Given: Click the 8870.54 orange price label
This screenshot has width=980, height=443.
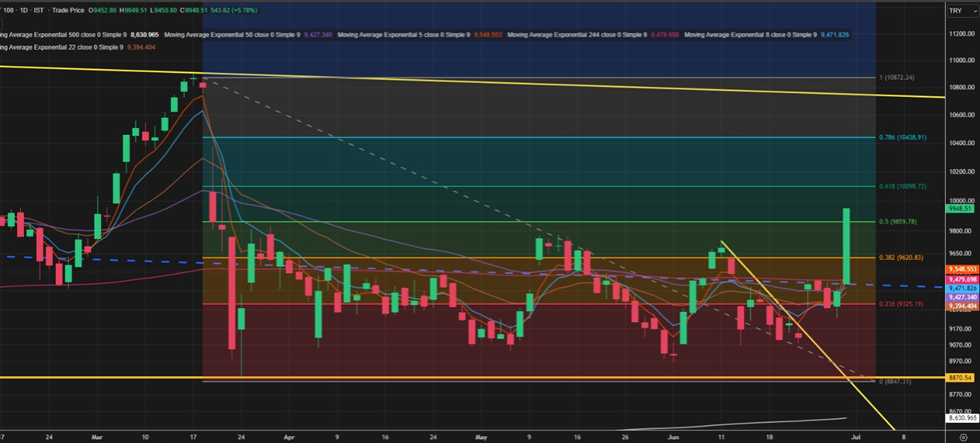Looking at the screenshot, I should pos(960,377).
